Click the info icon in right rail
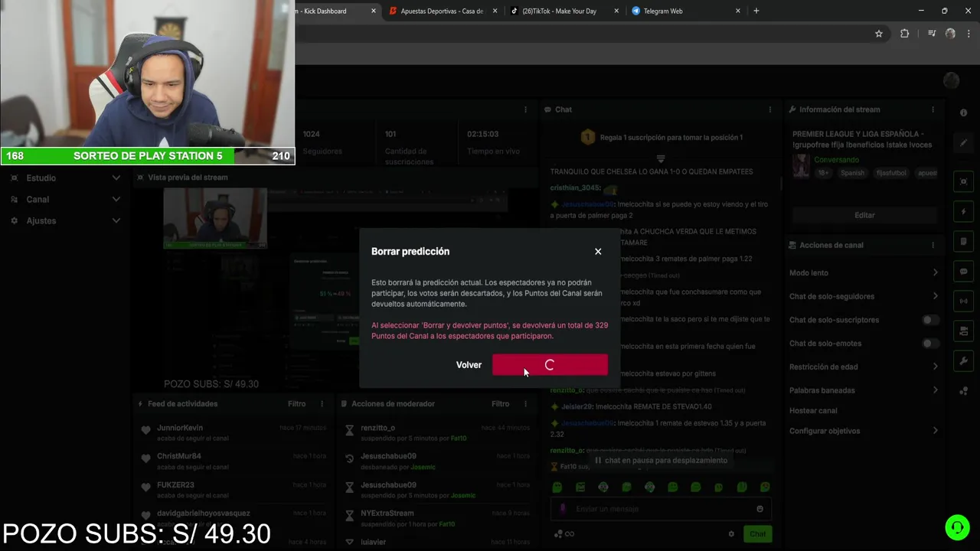The height and width of the screenshot is (551, 980). [964, 112]
